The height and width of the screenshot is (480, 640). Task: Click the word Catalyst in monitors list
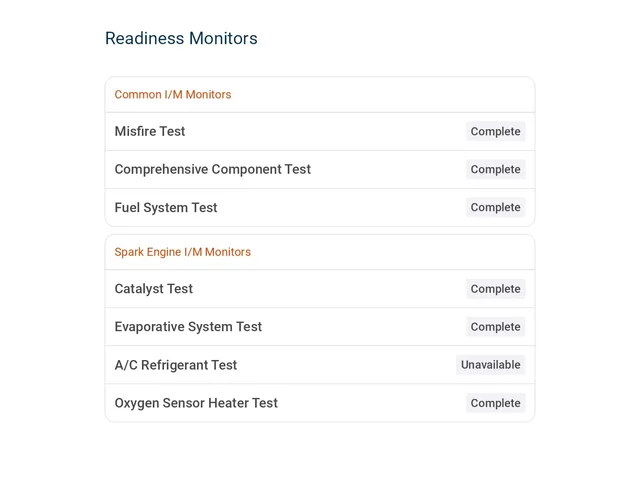139,289
